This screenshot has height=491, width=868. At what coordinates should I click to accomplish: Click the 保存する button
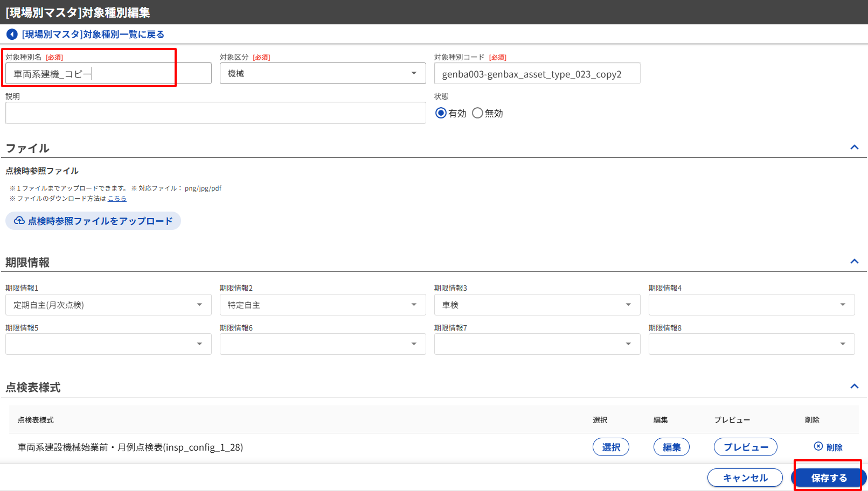[x=828, y=478]
